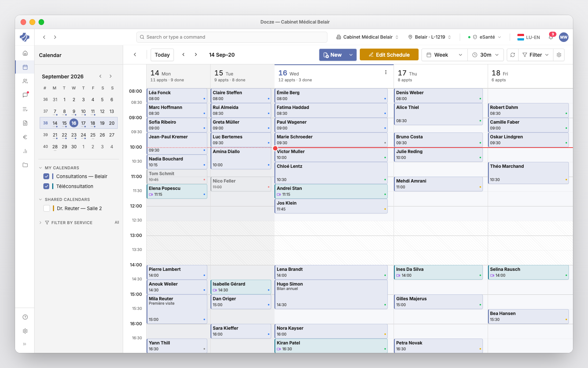Screen dimensions: 588x368
Task: Open Elena Popescu 11:15 teleconsultation
Action: (177, 191)
